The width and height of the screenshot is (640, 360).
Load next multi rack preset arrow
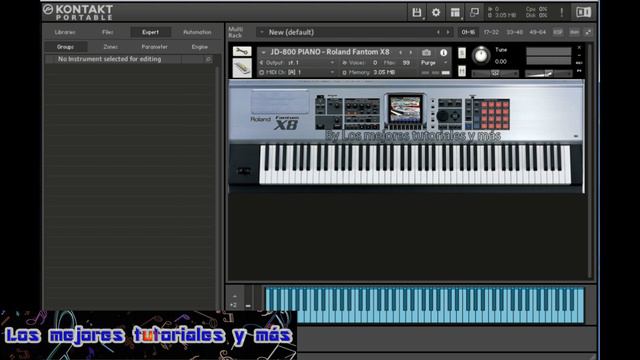(x=448, y=32)
